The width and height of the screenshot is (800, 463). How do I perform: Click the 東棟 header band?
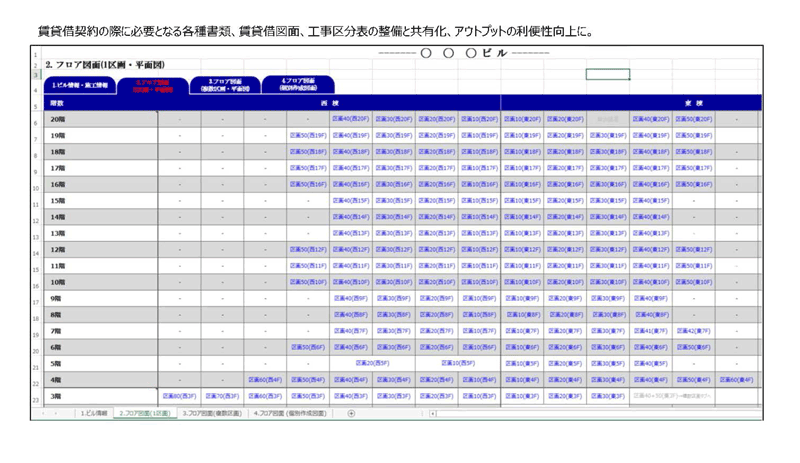coord(632,103)
